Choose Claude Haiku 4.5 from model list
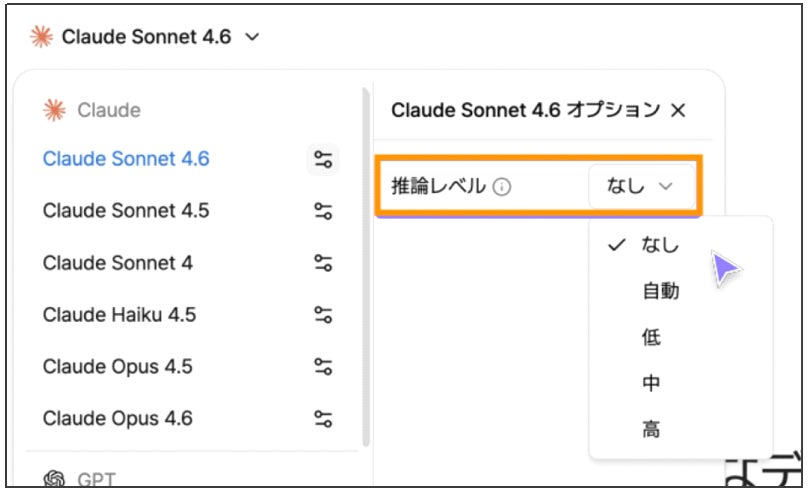This screenshot has height=493, width=808. [119, 315]
